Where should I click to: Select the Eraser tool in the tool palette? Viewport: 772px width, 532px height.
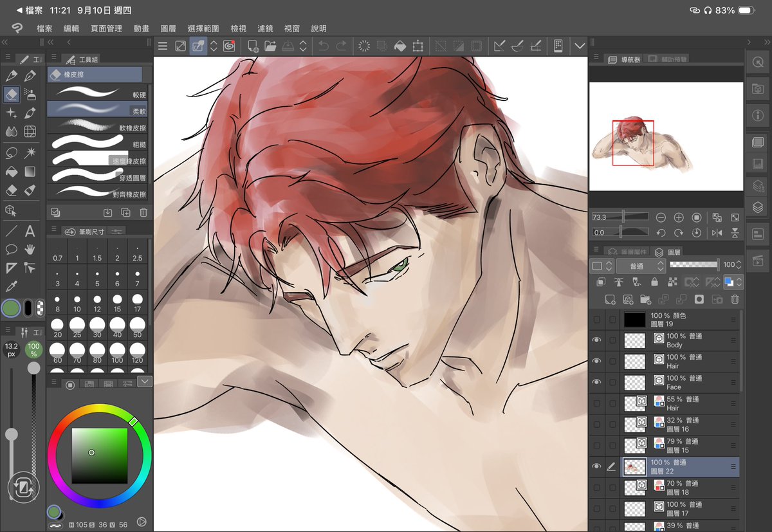11,95
